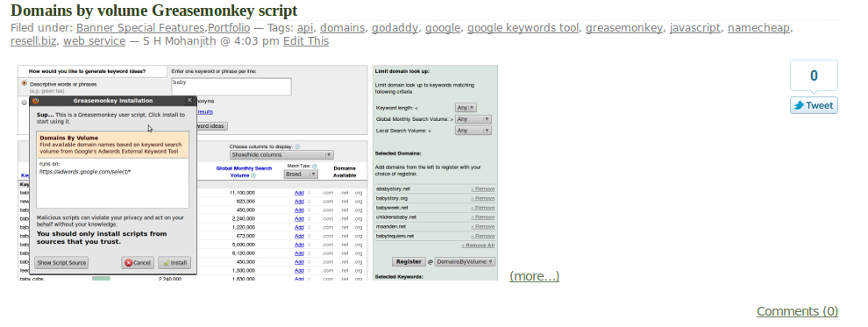Click Install in the Greasemonkey Installation dialog
The image size is (868, 327).
tap(174, 263)
